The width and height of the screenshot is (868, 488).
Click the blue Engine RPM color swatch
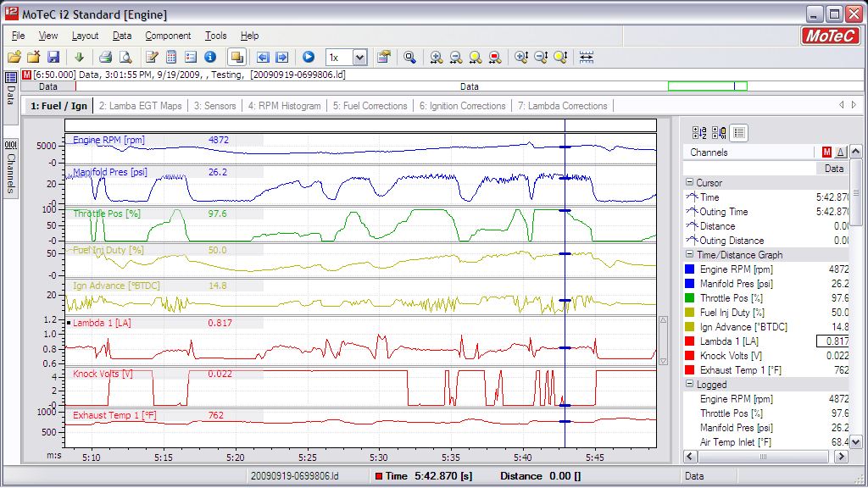coord(690,269)
